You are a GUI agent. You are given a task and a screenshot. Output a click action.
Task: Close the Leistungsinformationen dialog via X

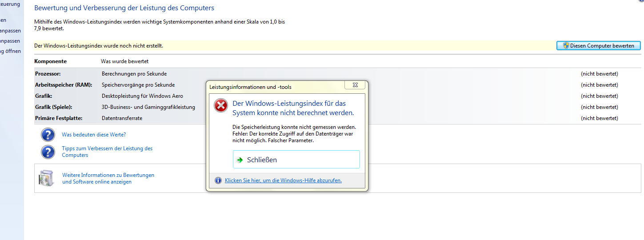tap(356, 85)
